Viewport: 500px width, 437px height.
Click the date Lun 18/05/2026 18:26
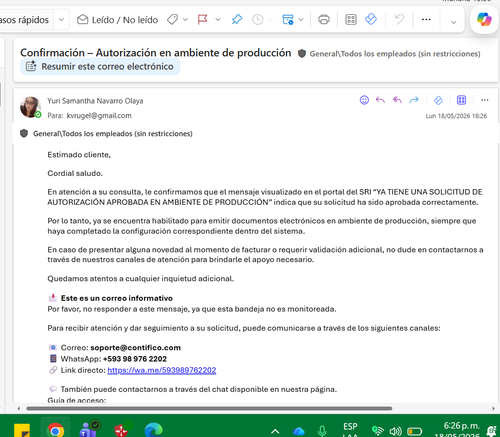[x=456, y=116]
